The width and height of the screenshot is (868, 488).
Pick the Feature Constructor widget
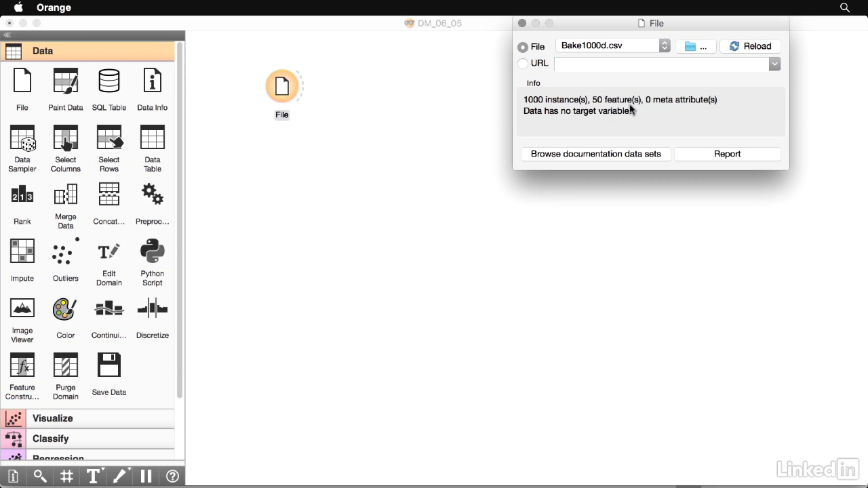(22, 377)
